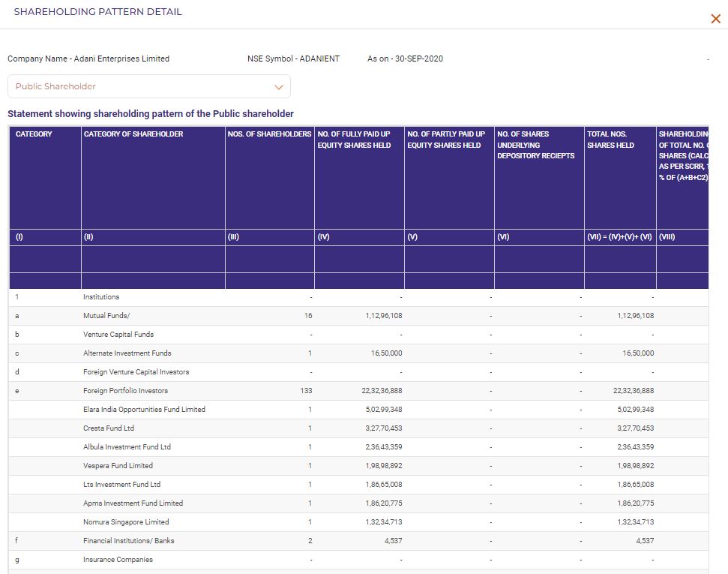The height and width of the screenshot is (574, 728).
Task: Click the dropdown chevron arrow
Action: click(279, 87)
